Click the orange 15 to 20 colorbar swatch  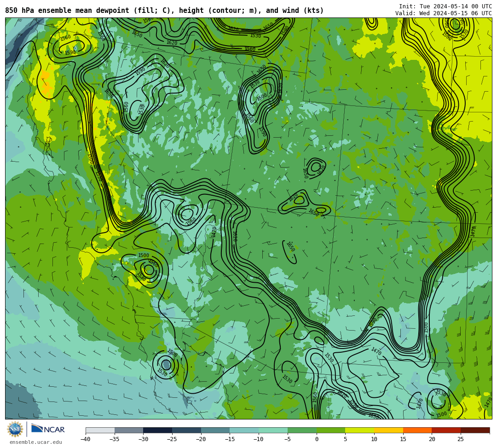click(417, 430)
